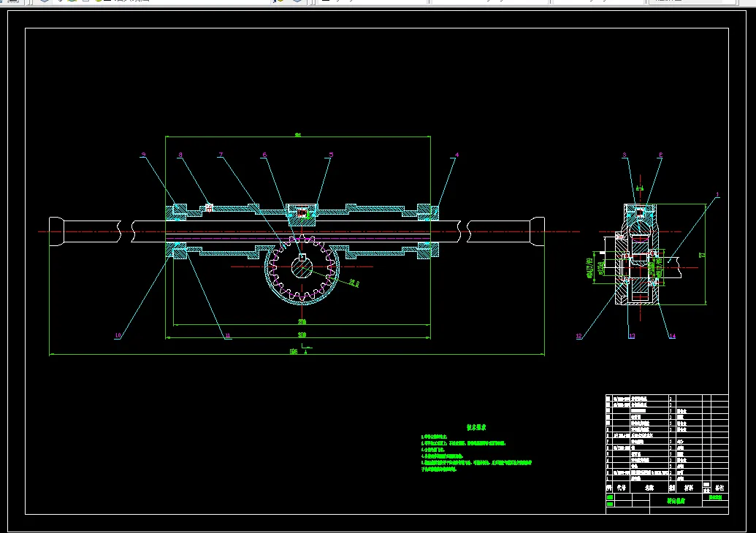Click the 材料 header in the parts table
Viewport: 756px width, 533px height.
tap(689, 488)
